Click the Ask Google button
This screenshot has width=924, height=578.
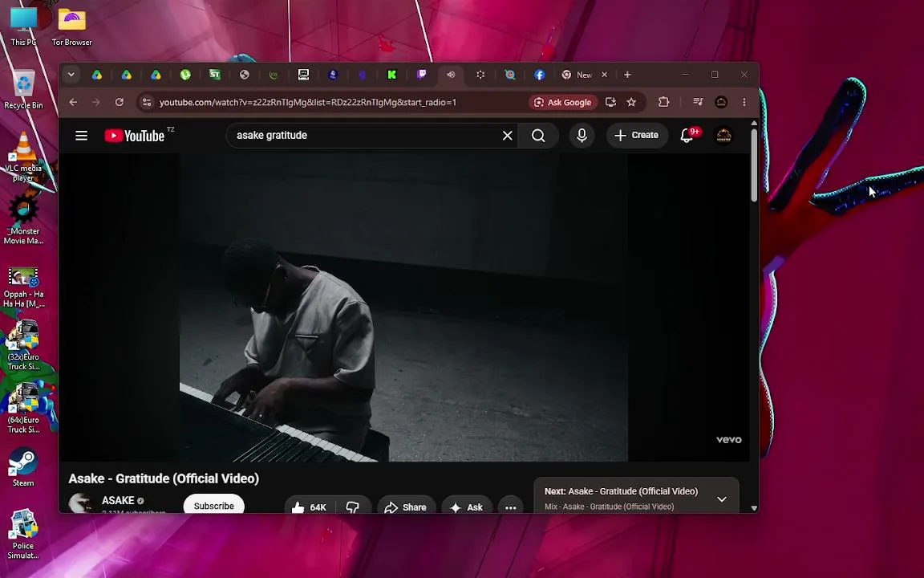[x=563, y=102]
